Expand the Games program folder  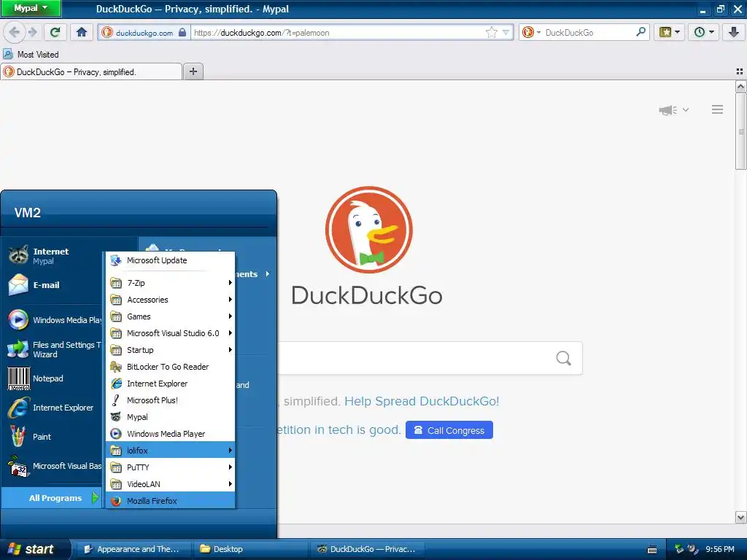[x=171, y=316]
